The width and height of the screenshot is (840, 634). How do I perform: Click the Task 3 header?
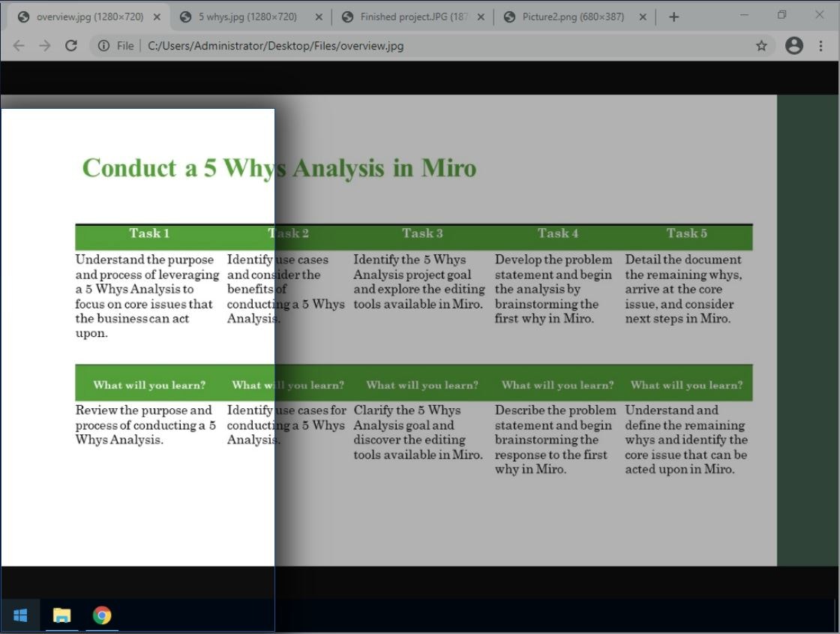pyautogui.click(x=423, y=233)
